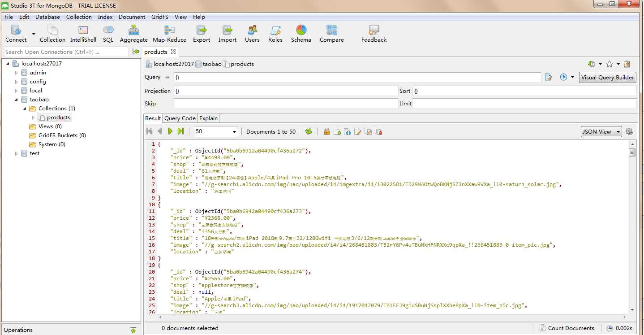Open result view settings gear
Viewport: 644px width, 335px height.
click(x=629, y=131)
